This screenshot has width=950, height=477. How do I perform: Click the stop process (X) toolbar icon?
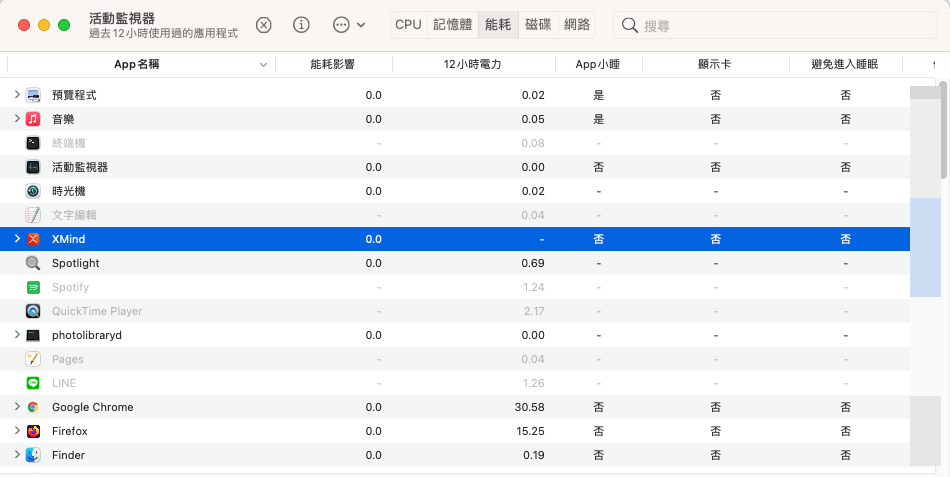264,25
